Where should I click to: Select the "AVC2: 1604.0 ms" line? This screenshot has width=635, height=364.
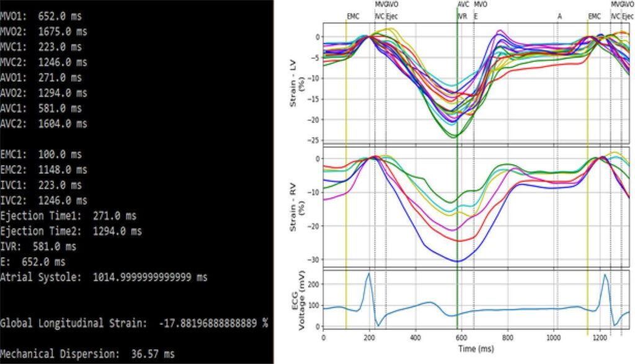click(x=43, y=124)
